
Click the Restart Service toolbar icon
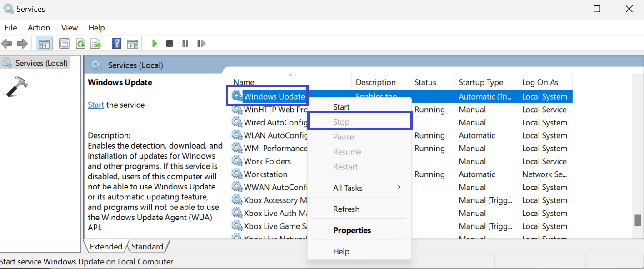[x=201, y=44]
